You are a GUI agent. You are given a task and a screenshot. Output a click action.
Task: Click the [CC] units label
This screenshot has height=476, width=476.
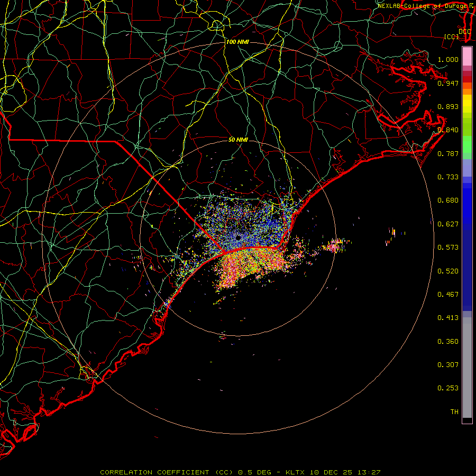452,36
